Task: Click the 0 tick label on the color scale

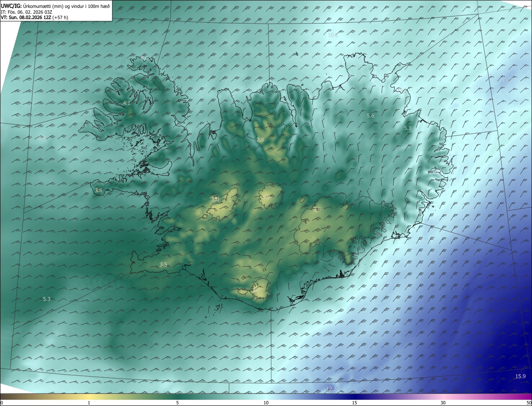Action: click(x=2, y=403)
